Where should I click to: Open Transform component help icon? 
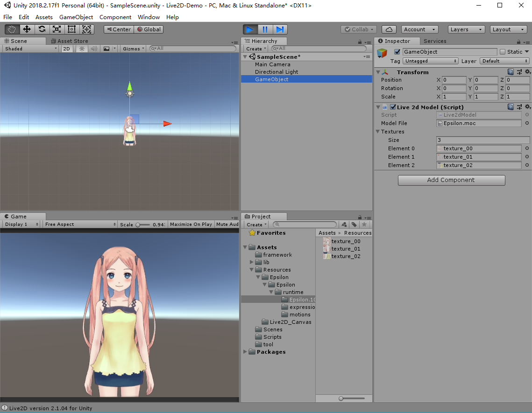[511, 72]
